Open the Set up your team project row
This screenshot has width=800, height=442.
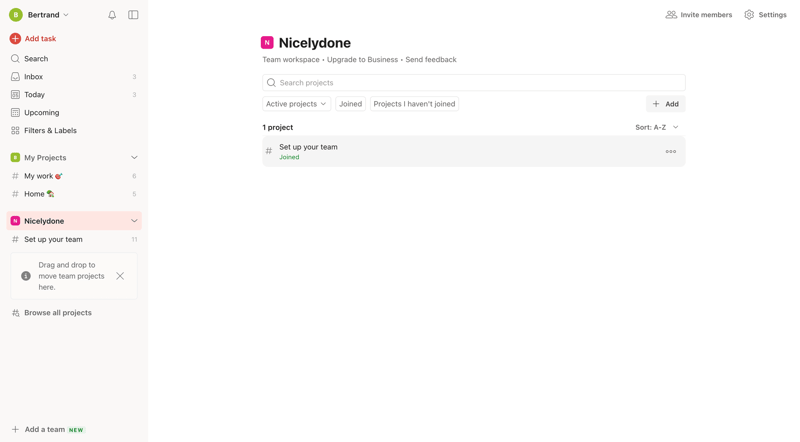pos(474,152)
